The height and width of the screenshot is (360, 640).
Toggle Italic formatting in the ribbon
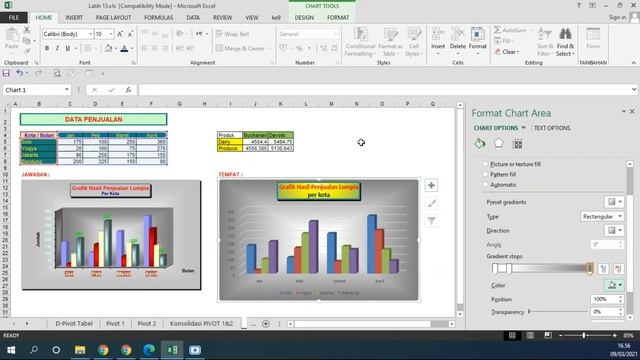point(57,48)
